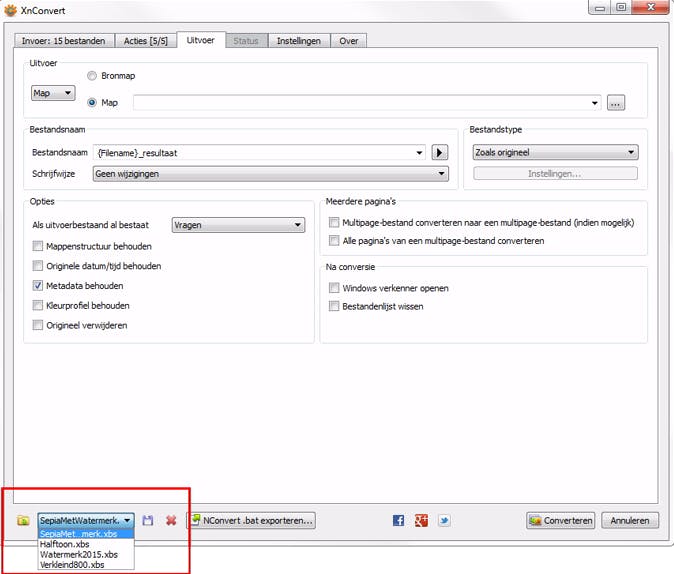Open the Vragen overwrite dropdown
This screenshot has height=574, width=674.
(x=238, y=225)
